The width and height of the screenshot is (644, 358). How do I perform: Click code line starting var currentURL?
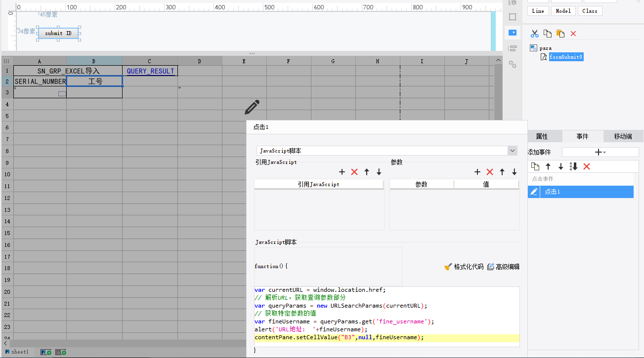click(x=320, y=290)
